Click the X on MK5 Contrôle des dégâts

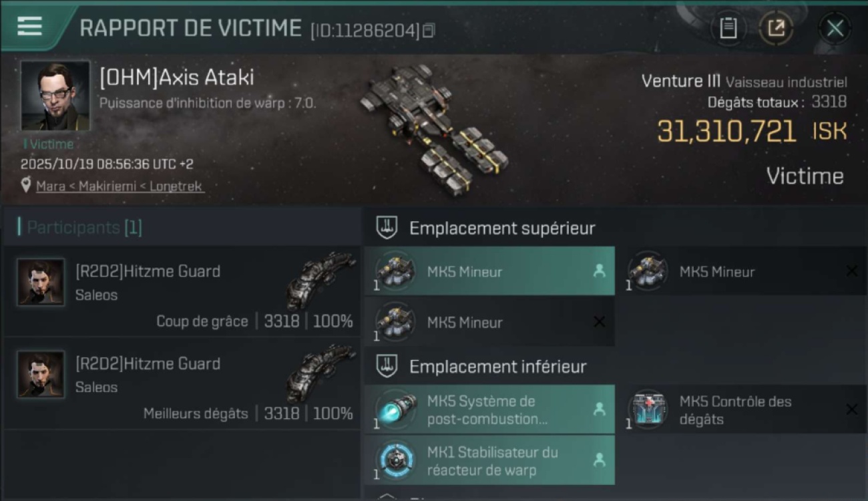point(851,409)
